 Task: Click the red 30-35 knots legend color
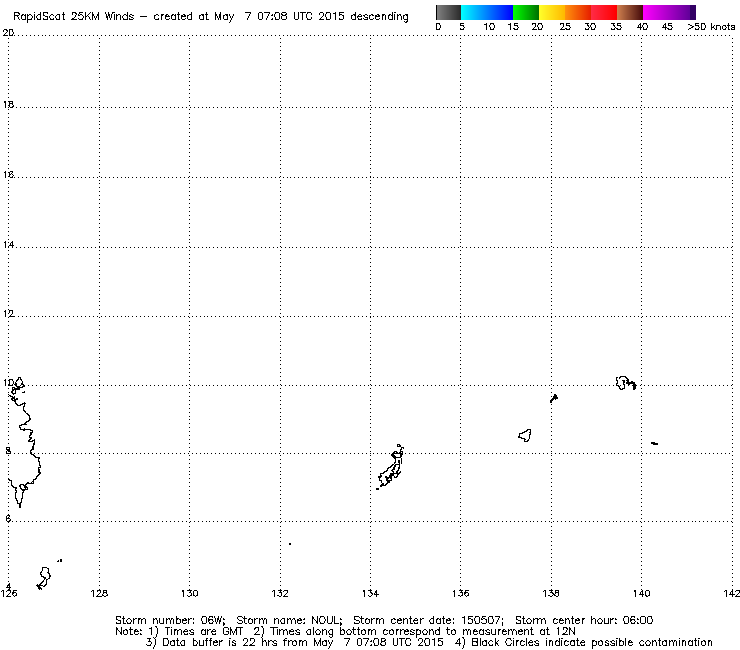[604, 12]
